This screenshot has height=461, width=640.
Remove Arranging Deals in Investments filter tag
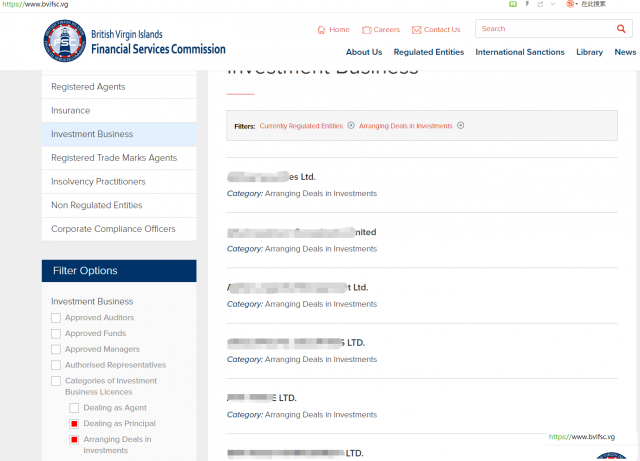pos(460,126)
